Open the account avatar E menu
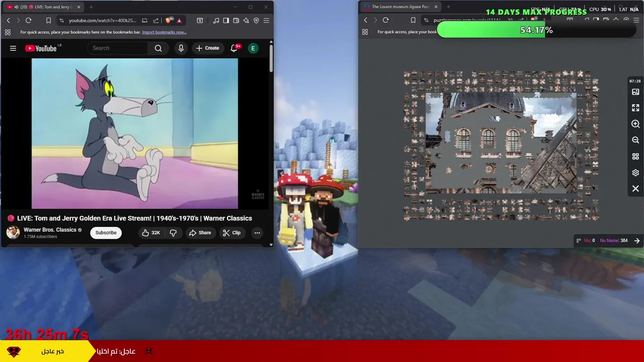The height and width of the screenshot is (362, 644). [253, 48]
